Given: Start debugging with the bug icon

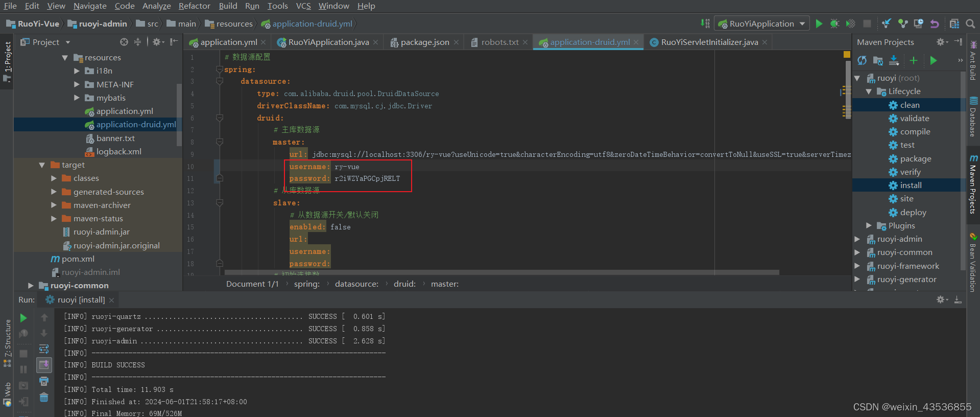Looking at the screenshot, I should [x=834, y=24].
